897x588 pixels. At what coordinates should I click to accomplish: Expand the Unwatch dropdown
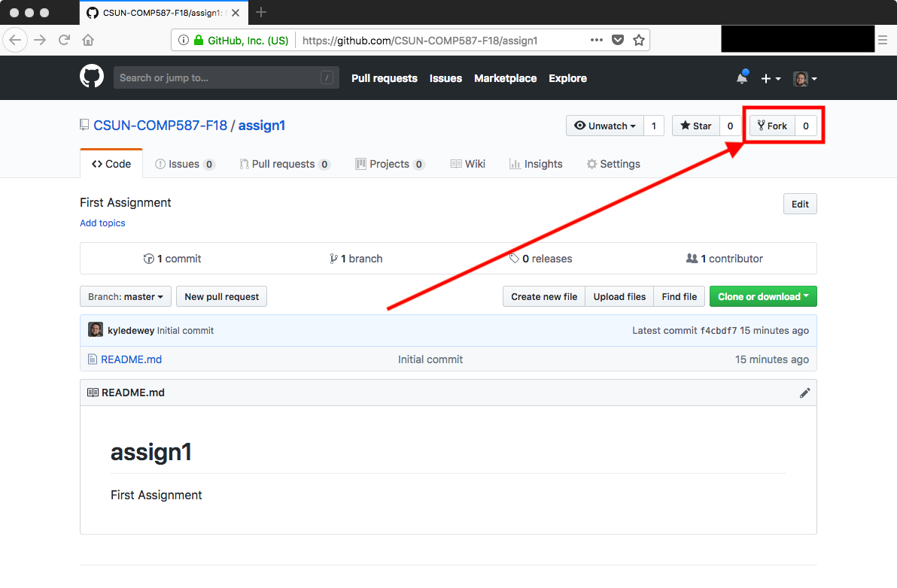605,126
